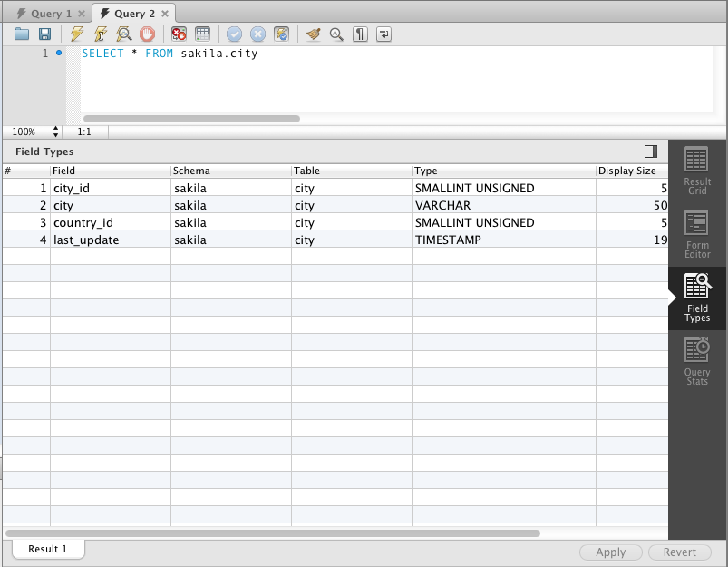This screenshot has height=567, width=728.
Task: Revert changes using the Revert button
Action: (679, 552)
